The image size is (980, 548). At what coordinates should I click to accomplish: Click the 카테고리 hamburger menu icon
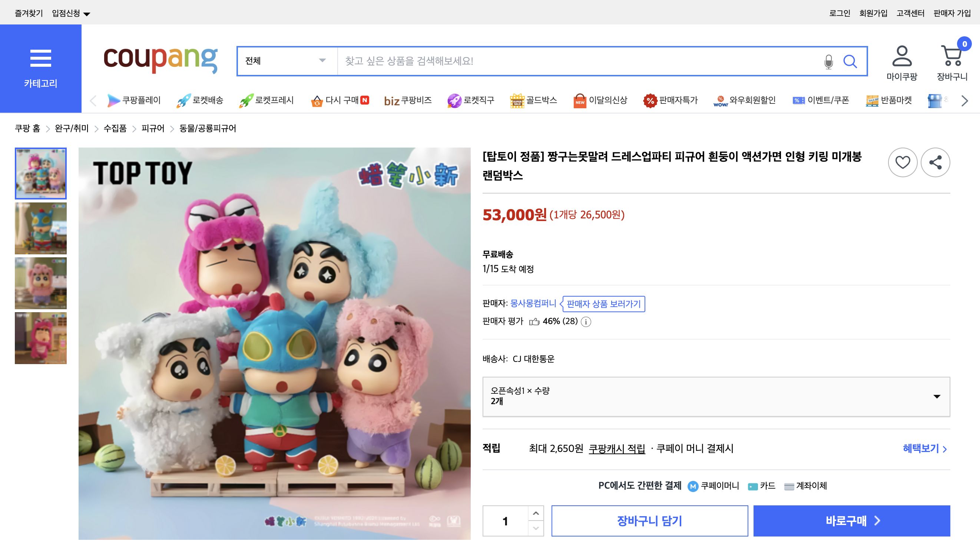click(x=41, y=58)
